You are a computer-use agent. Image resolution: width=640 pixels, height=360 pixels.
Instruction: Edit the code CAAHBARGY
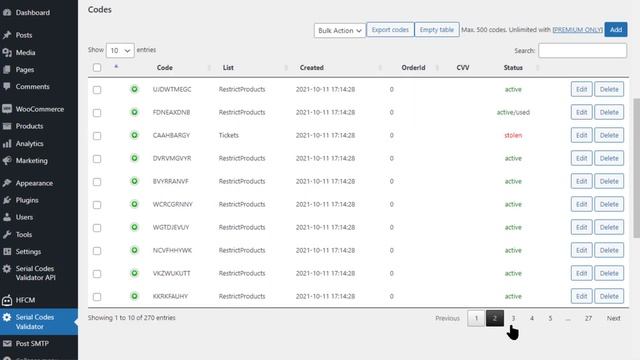click(581, 135)
